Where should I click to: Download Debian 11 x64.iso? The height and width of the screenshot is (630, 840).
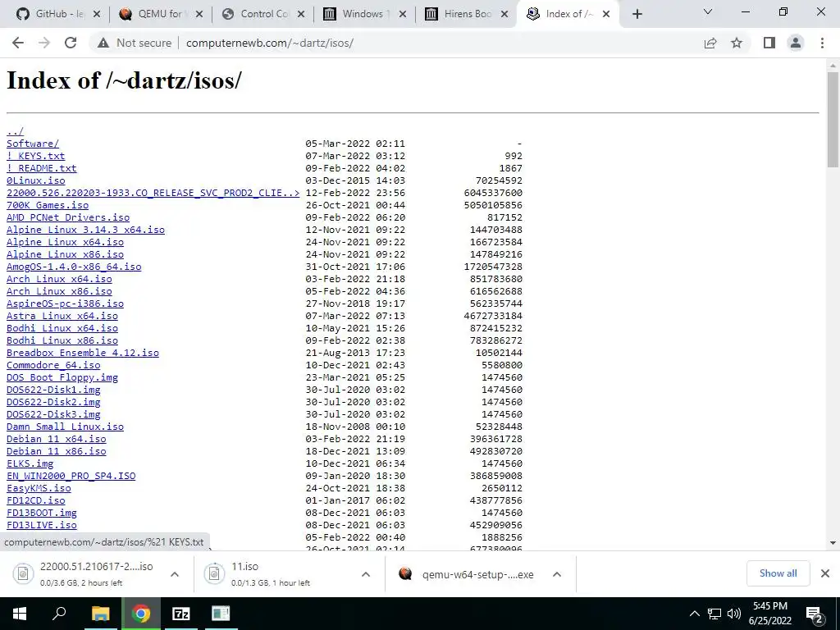57,440
